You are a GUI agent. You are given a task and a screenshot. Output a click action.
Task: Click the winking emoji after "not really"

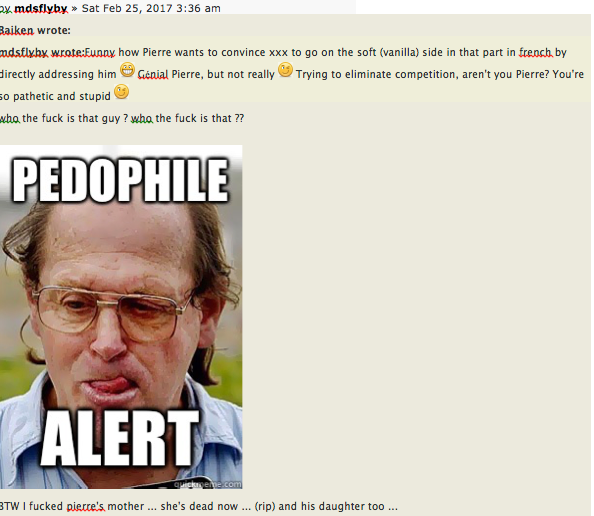point(285,70)
